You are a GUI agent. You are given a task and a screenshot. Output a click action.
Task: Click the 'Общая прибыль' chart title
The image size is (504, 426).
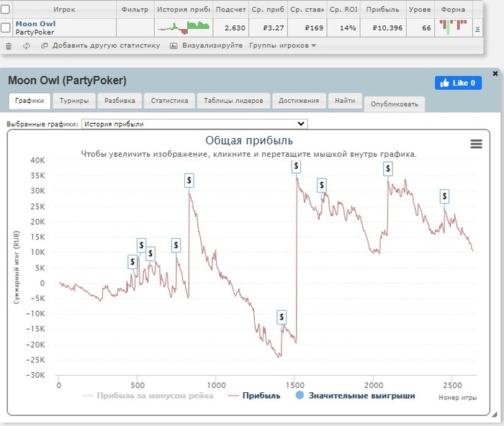point(249,141)
